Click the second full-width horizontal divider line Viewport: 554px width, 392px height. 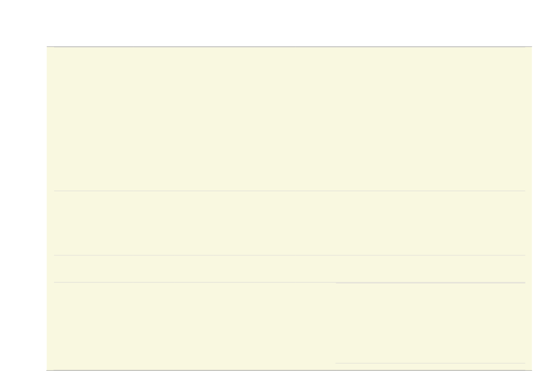[290, 255]
